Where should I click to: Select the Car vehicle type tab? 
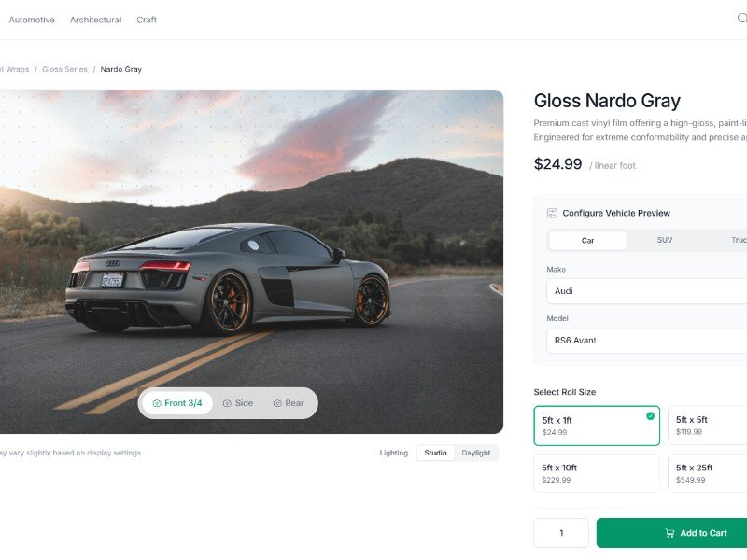coord(588,240)
